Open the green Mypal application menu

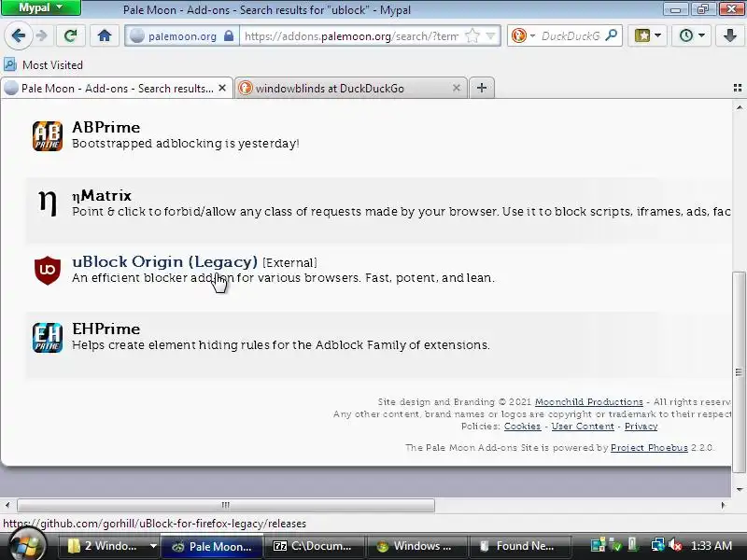[x=40, y=7]
